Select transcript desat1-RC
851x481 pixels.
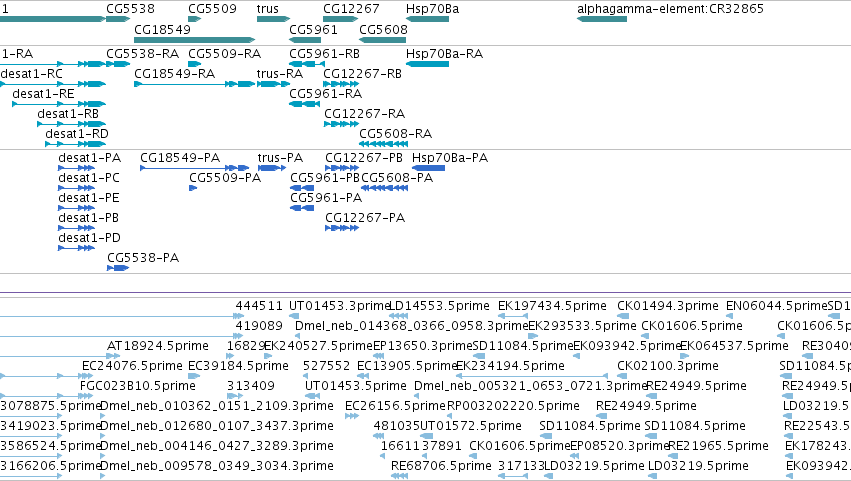pyautogui.click(x=31, y=74)
